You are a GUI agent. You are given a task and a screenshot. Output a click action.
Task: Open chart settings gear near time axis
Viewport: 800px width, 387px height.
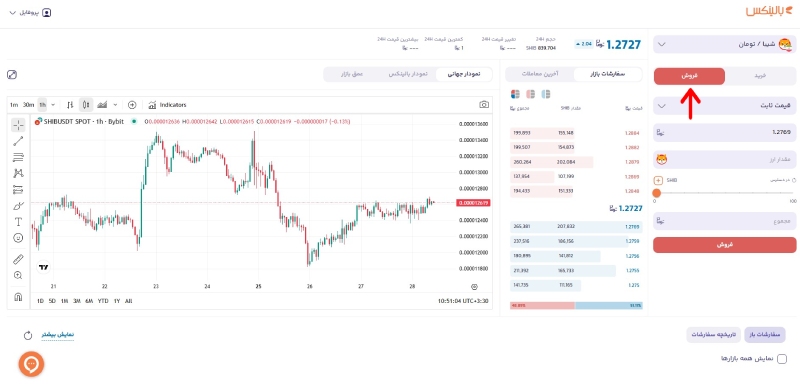tap(474, 287)
